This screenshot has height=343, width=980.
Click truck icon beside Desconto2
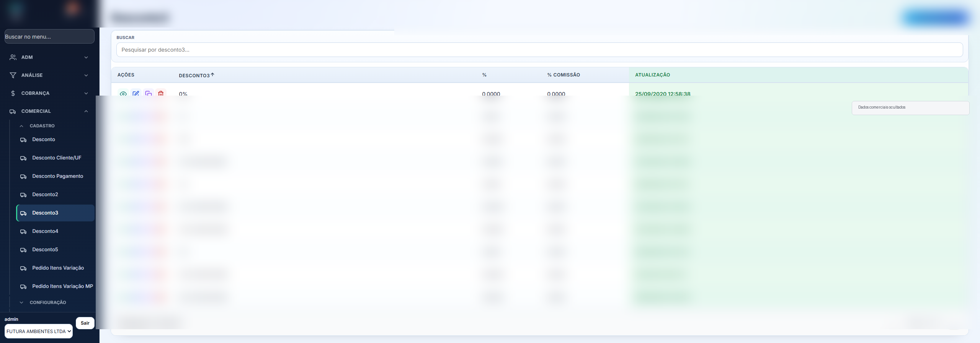[x=23, y=195]
